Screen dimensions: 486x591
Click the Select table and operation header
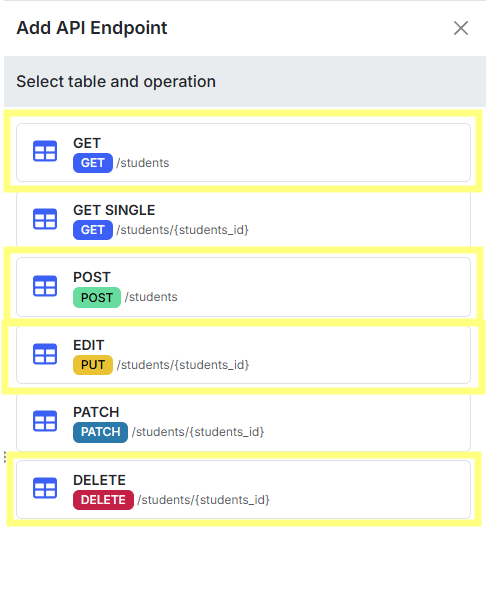(116, 81)
